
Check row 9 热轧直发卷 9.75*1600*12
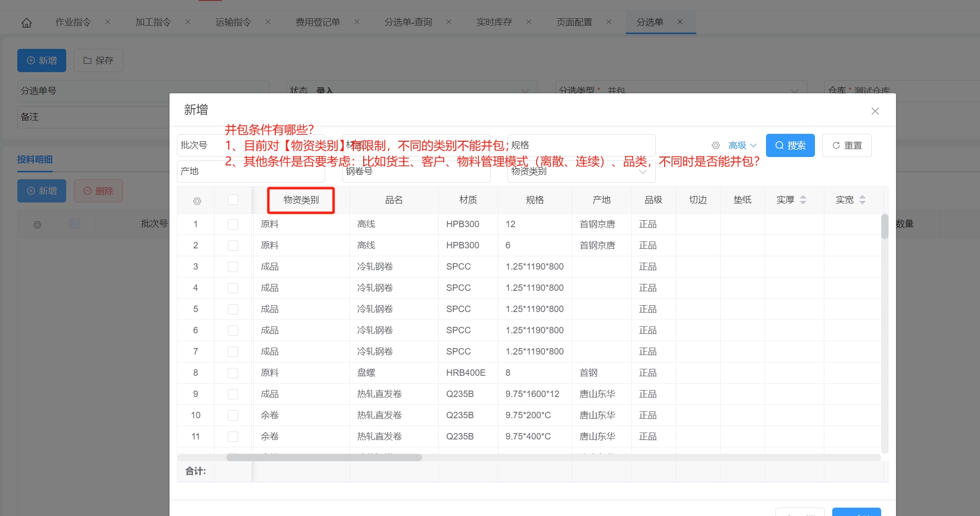233,394
